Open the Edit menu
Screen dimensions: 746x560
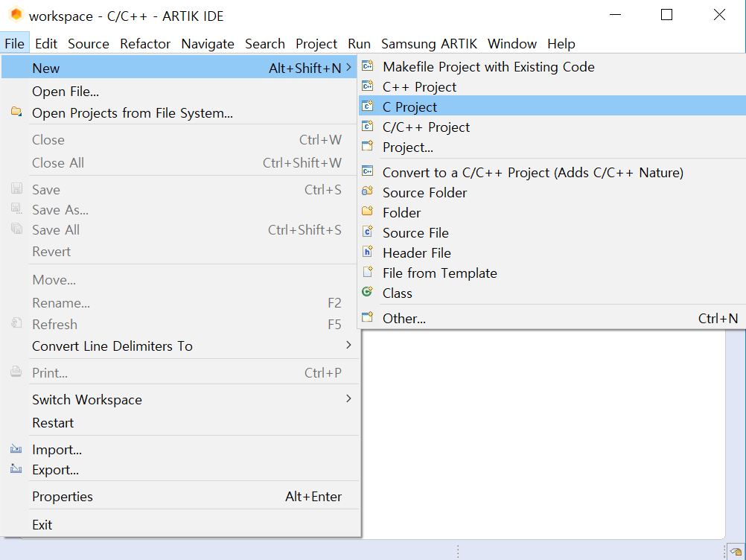[x=46, y=44]
